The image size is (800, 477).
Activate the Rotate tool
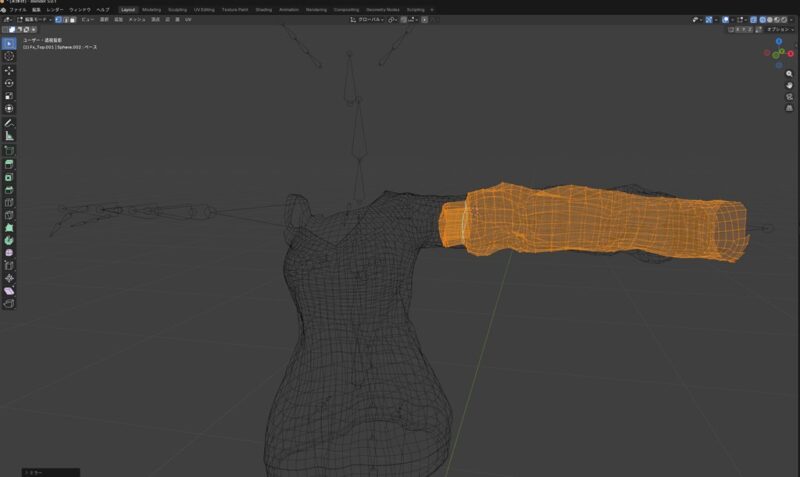(10, 83)
